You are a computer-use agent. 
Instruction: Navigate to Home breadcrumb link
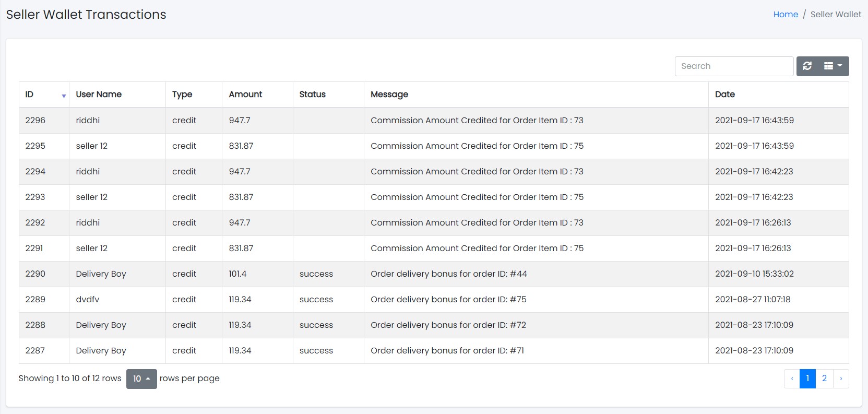[786, 15]
